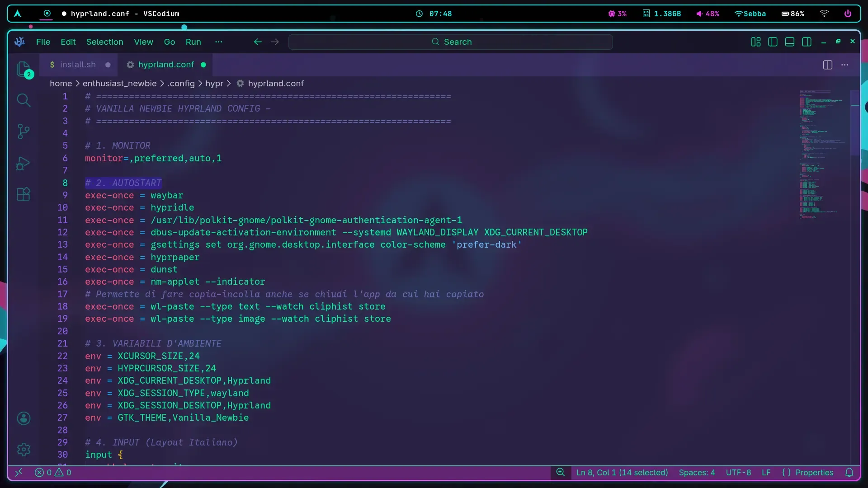This screenshot has width=868, height=488.
Task: Open the Accounts menu icon
Action: point(24,418)
